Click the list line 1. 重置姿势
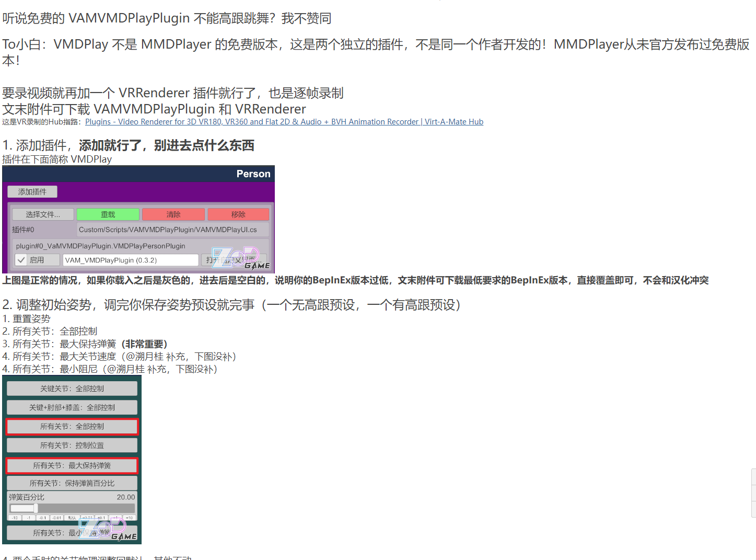Screen dimensions: 756x560 click(x=27, y=319)
